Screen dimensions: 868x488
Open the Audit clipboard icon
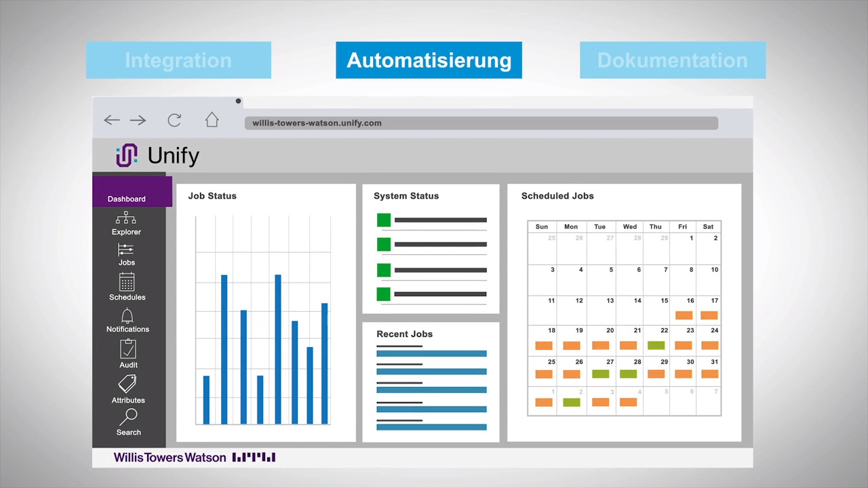[127, 349]
